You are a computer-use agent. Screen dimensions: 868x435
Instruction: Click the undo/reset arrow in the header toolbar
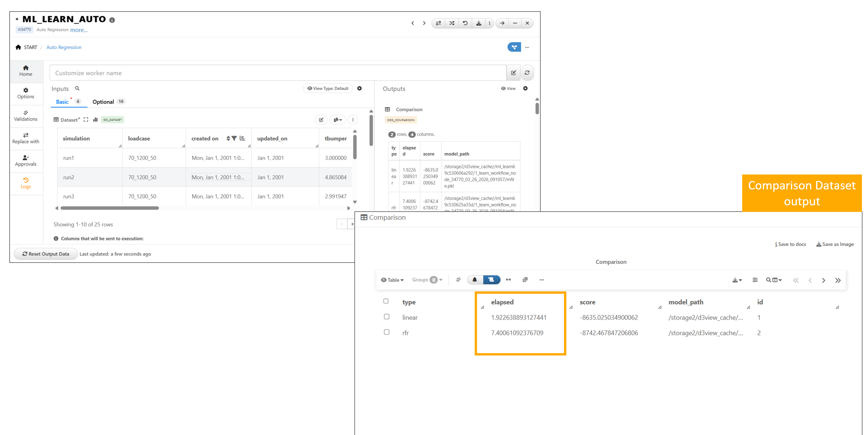pyautogui.click(x=465, y=23)
